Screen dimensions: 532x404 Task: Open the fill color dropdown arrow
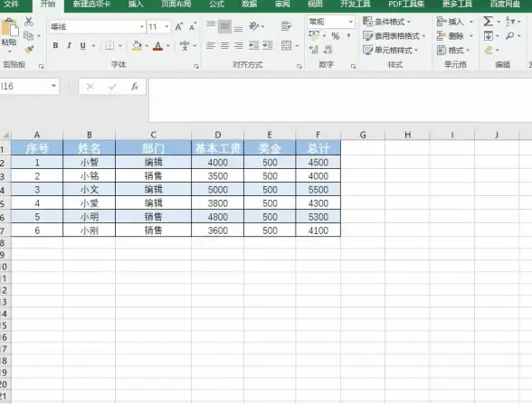(x=147, y=46)
